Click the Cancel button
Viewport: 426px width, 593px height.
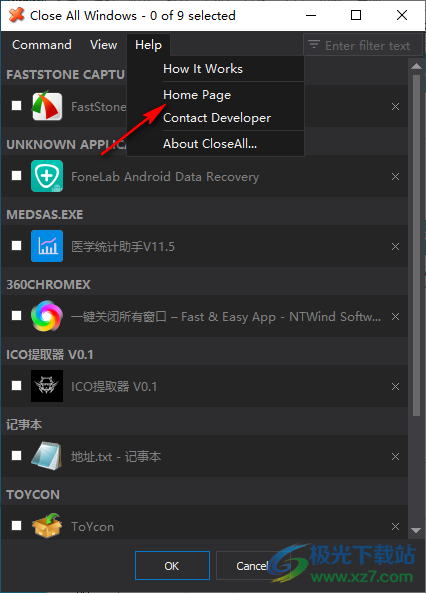[252, 565]
